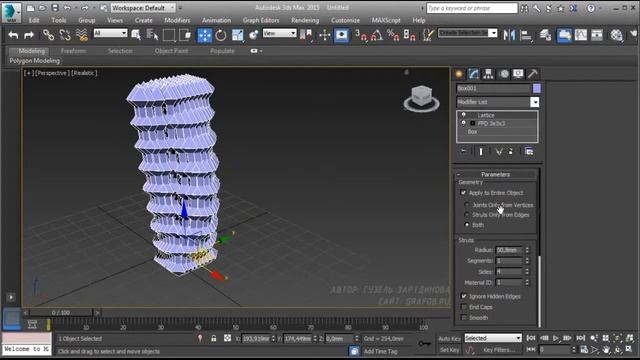Open the Rendering menu
The width and height of the screenshot is (640, 360).
click(305, 20)
